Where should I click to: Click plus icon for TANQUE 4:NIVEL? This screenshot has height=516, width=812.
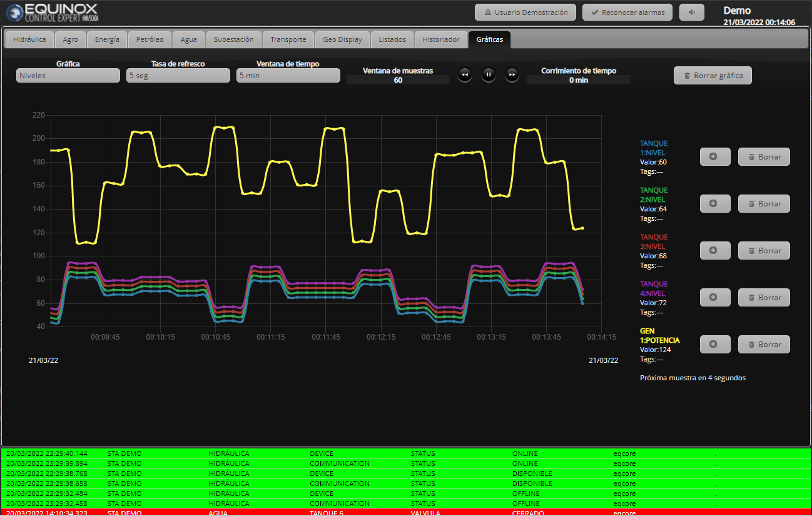(x=715, y=298)
